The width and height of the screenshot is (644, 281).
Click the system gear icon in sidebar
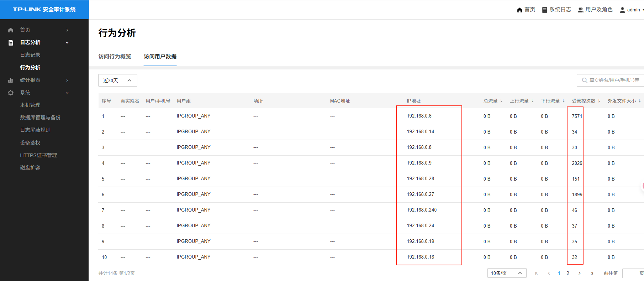[x=11, y=93]
